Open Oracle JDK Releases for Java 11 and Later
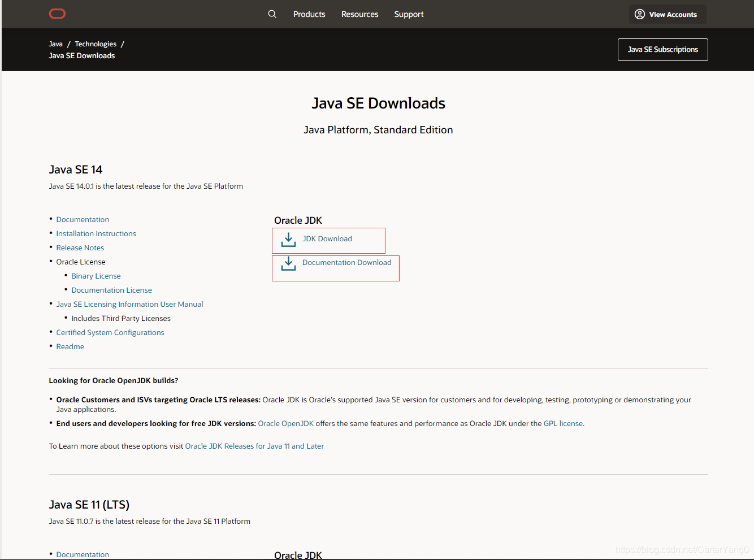The height and width of the screenshot is (560, 754). click(254, 446)
